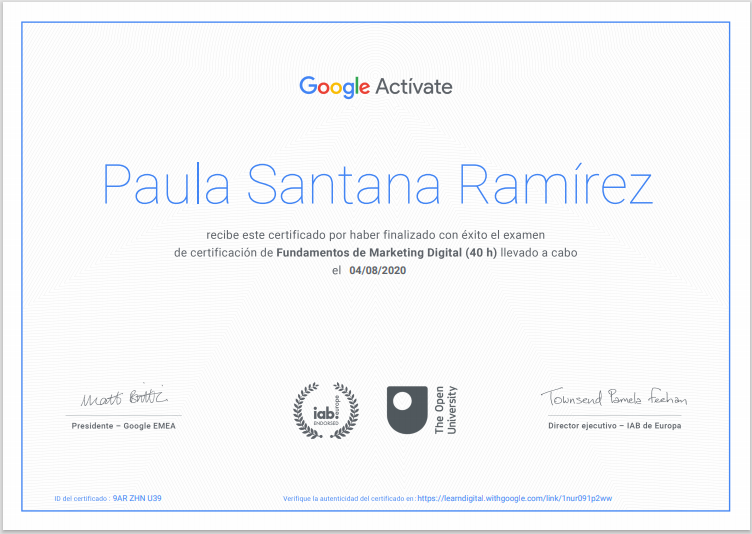
Task: Click the Director ejecutivo – IAB de Europa label
Action: pyautogui.click(x=614, y=426)
